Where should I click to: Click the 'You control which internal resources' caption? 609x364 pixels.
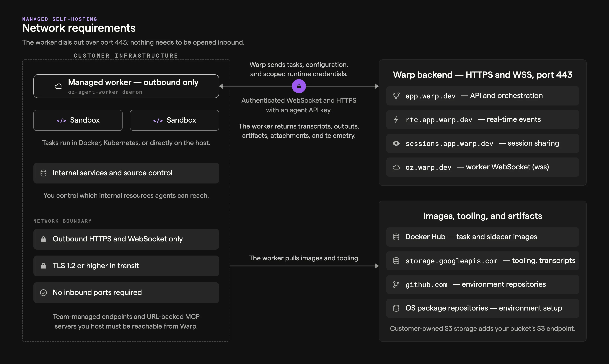tap(126, 196)
